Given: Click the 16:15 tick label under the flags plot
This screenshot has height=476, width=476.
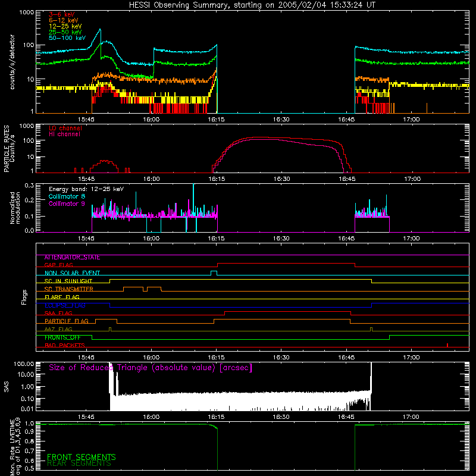Looking at the screenshot, I should [x=216, y=358].
